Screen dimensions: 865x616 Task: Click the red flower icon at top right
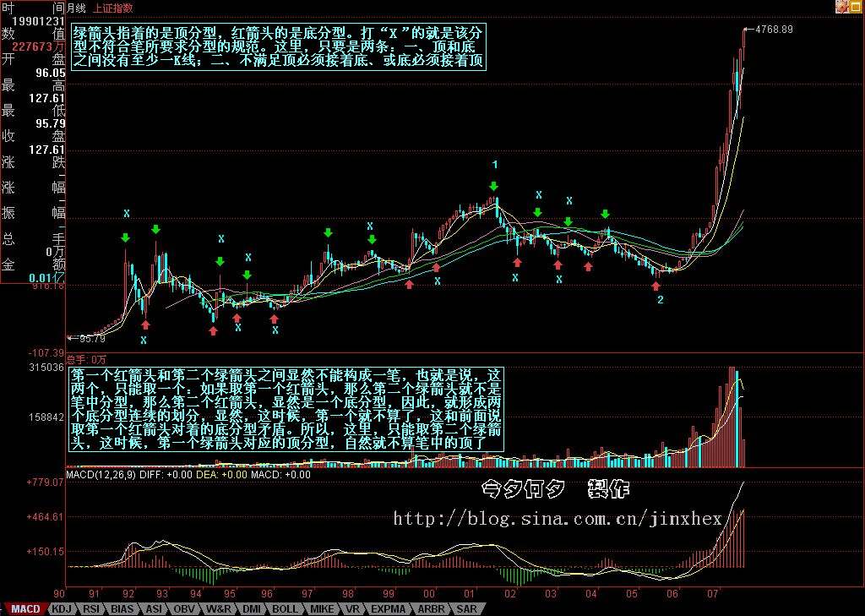point(841,7)
